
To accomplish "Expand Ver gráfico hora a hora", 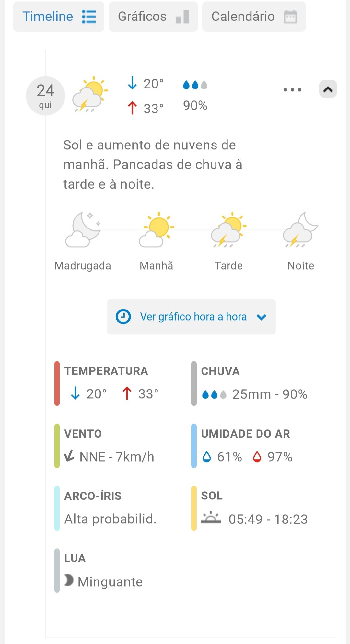I will (191, 317).
